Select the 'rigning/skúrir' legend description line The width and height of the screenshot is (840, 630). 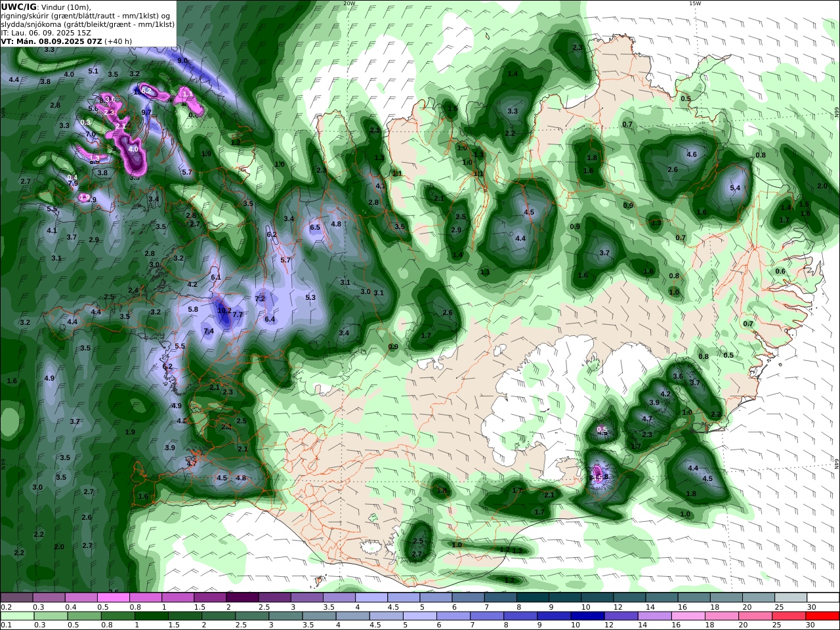(86, 16)
